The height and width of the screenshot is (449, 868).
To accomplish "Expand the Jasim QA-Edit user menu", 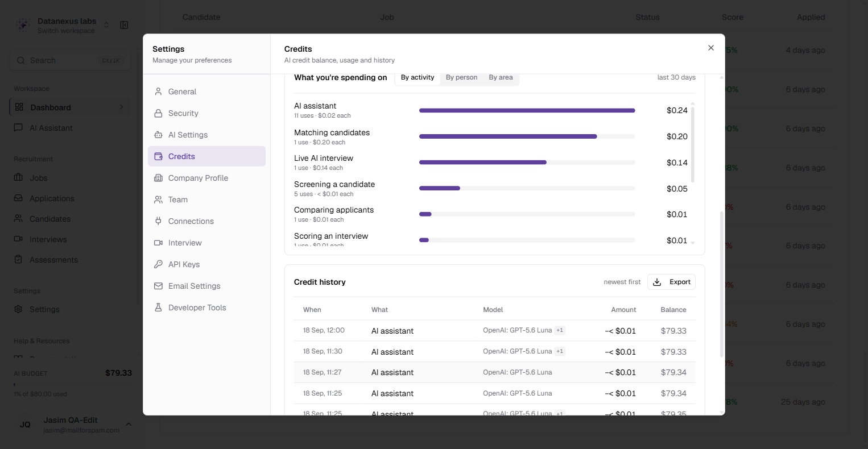I will 129,425.
